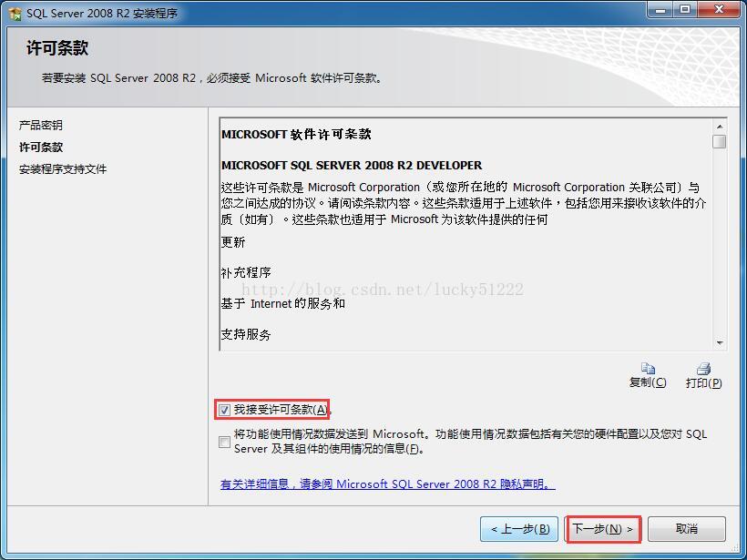Click the license text scroll up arrow
This screenshot has width=747, height=560.
point(720,127)
